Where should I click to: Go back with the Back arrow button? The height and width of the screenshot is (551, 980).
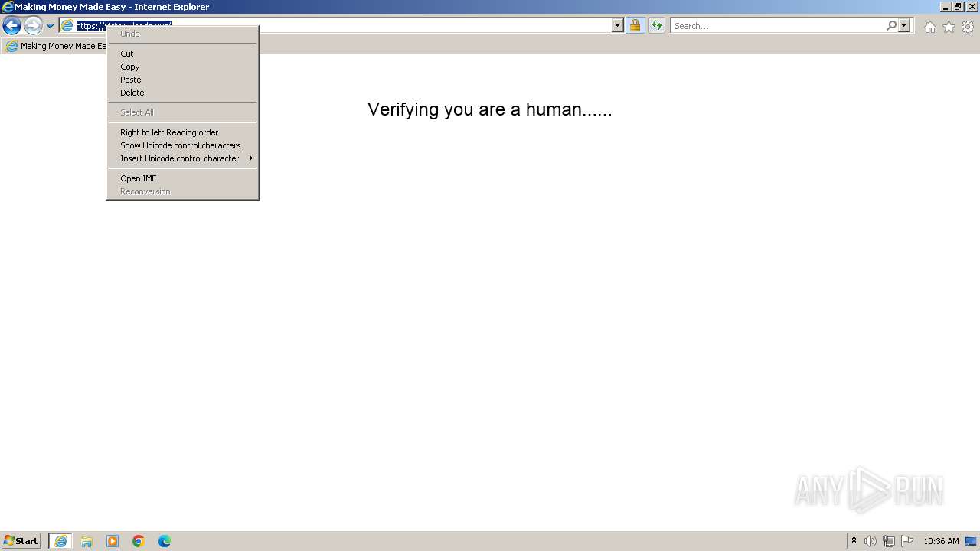click(11, 26)
